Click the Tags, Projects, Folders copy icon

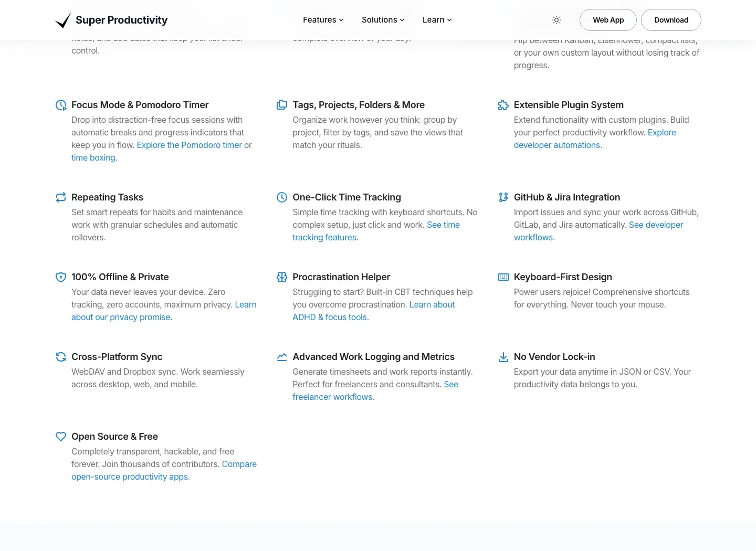(282, 105)
